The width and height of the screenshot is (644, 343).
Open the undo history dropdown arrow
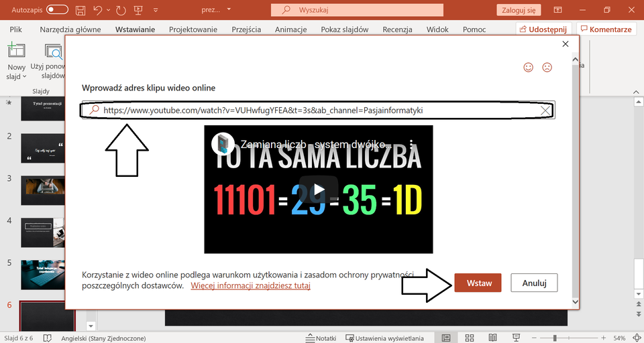(109, 10)
